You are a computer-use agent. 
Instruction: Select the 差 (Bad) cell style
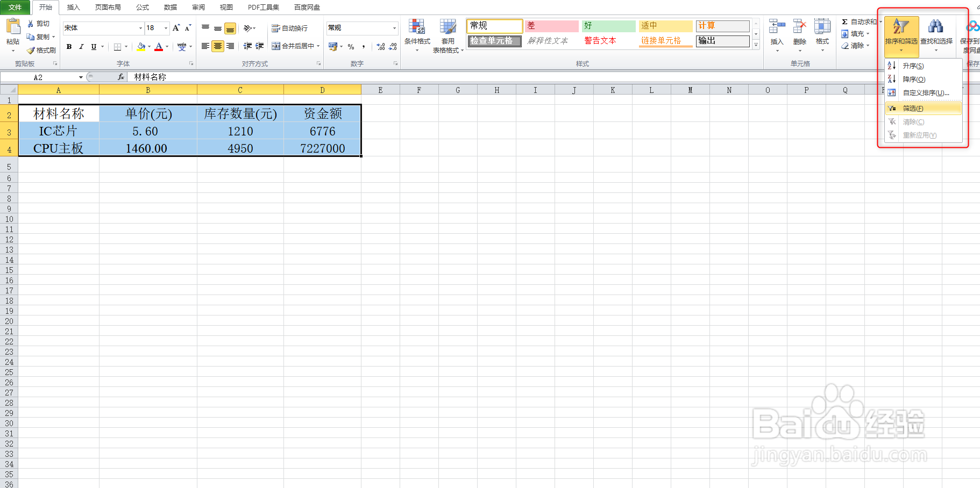coord(552,26)
